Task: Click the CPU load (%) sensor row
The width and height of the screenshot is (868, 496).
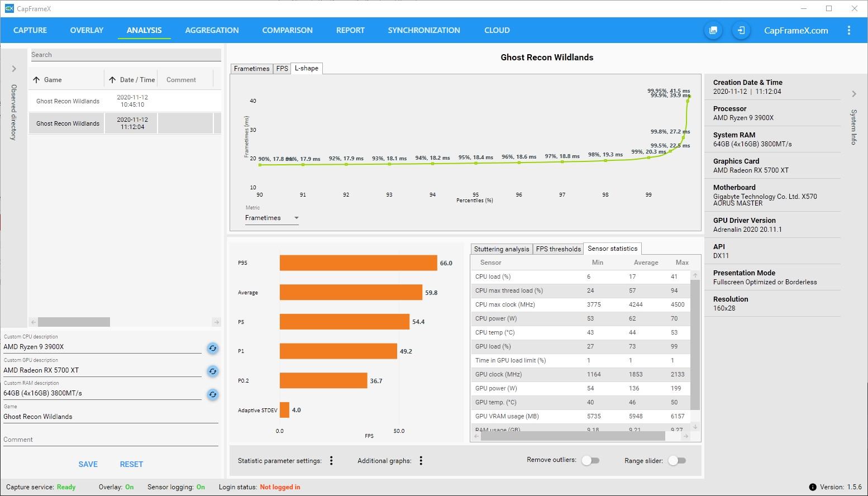Action: (x=581, y=276)
